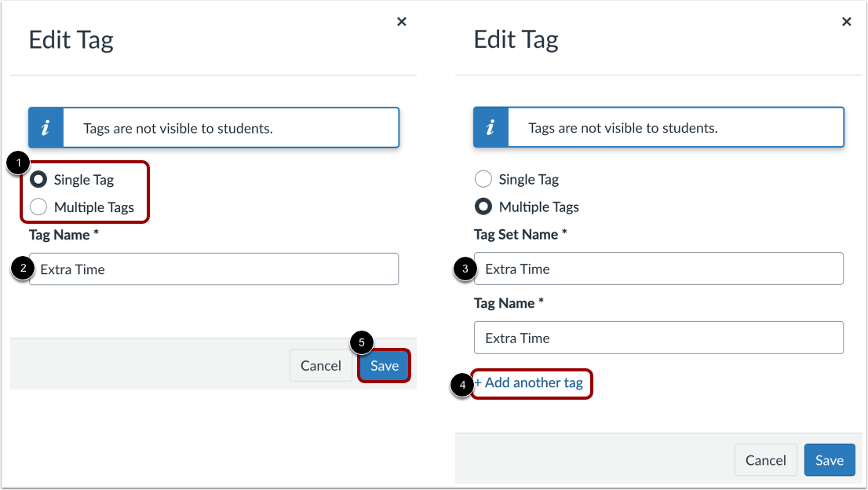
Task: Cancel the left Edit Tag dialog
Action: 320,365
